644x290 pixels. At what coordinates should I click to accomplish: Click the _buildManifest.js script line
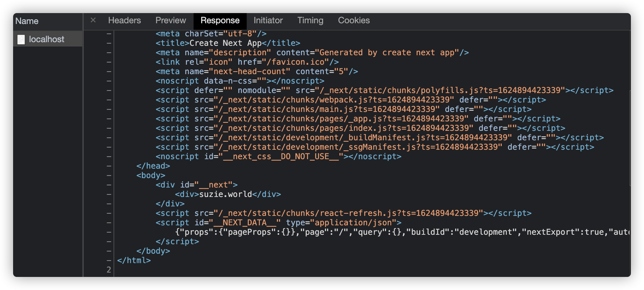click(x=380, y=138)
